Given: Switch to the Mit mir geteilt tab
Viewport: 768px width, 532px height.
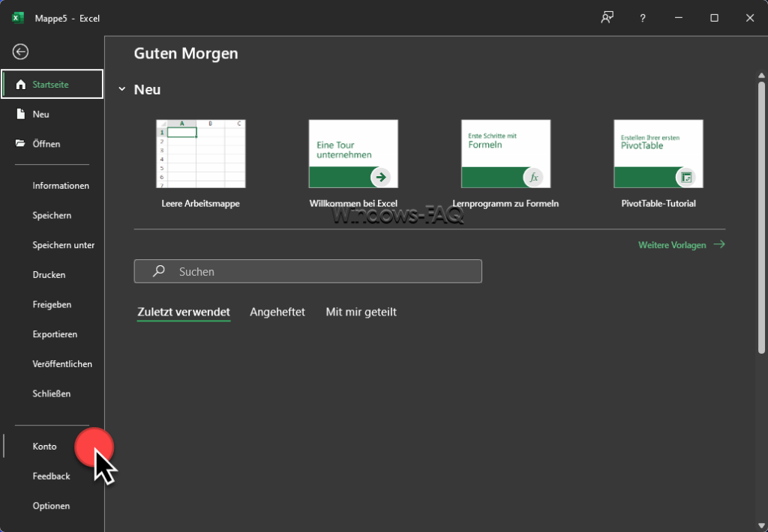Looking at the screenshot, I should tap(361, 312).
